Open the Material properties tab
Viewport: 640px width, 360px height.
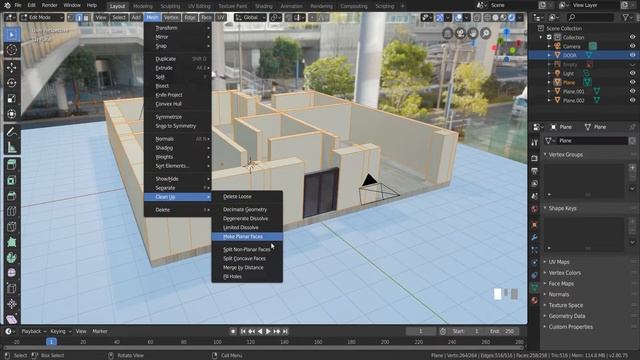pyautogui.click(x=534, y=300)
